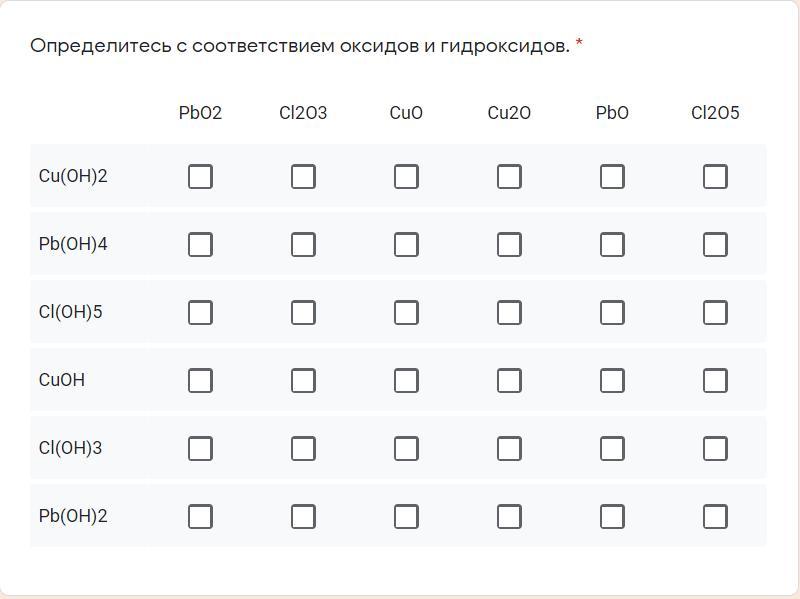
Task: Select Pb(OH)4 checkbox under PbO column
Action: click(x=612, y=245)
